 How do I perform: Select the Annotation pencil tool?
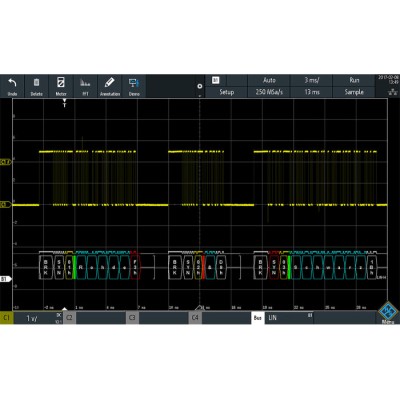[110, 86]
